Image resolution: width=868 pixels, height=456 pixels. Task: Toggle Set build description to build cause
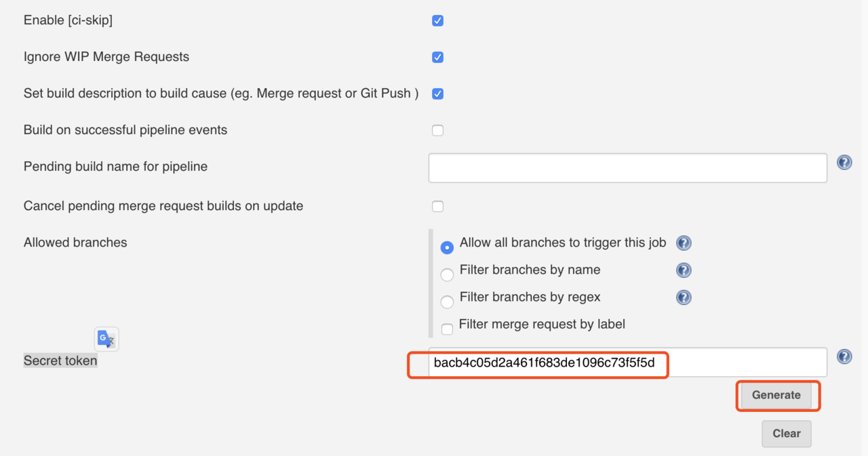click(x=438, y=94)
